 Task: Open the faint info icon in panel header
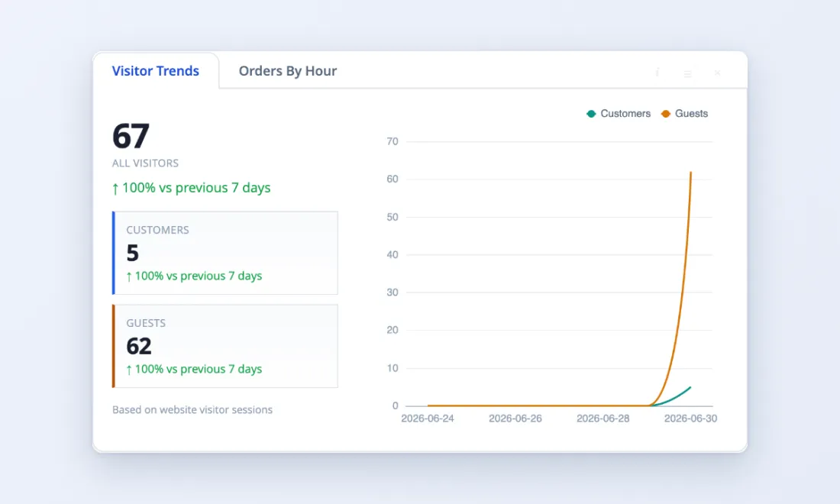pos(657,72)
